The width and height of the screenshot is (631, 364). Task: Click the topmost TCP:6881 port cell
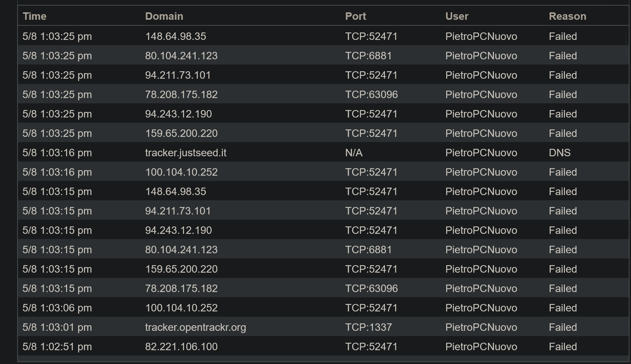369,56
